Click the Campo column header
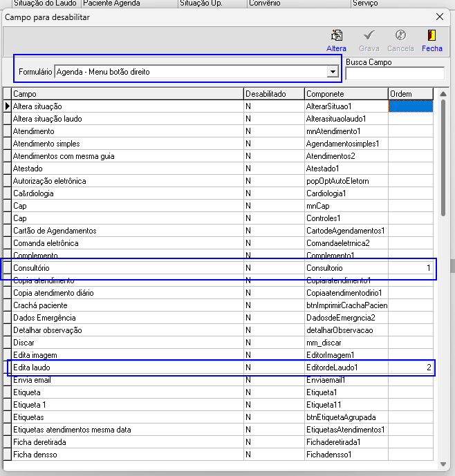 click(x=127, y=94)
